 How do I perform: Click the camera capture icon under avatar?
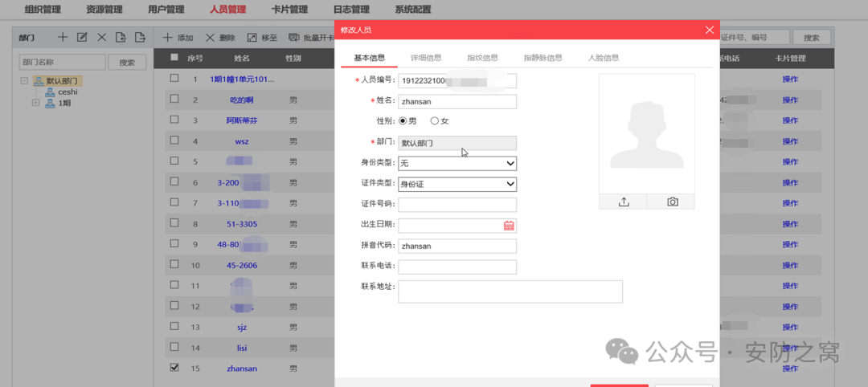pyautogui.click(x=672, y=202)
